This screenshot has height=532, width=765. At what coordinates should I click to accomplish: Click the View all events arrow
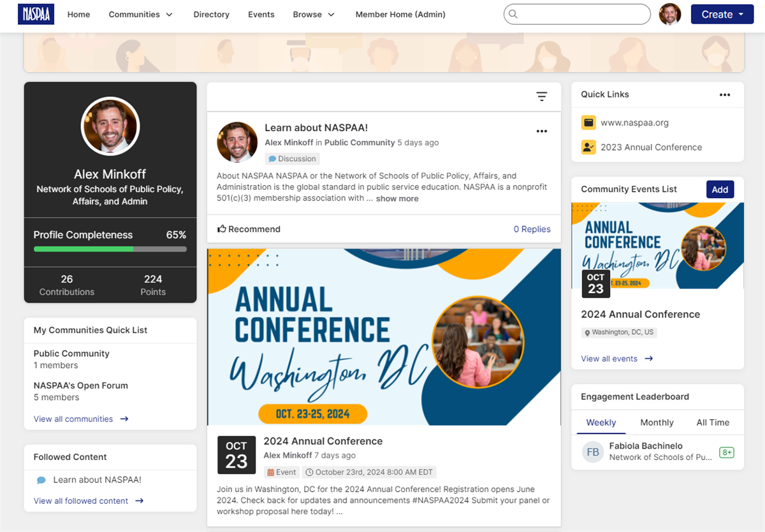649,359
